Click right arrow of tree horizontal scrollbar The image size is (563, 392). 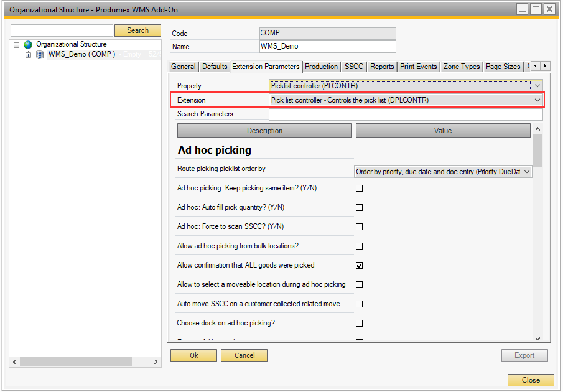coord(157,362)
